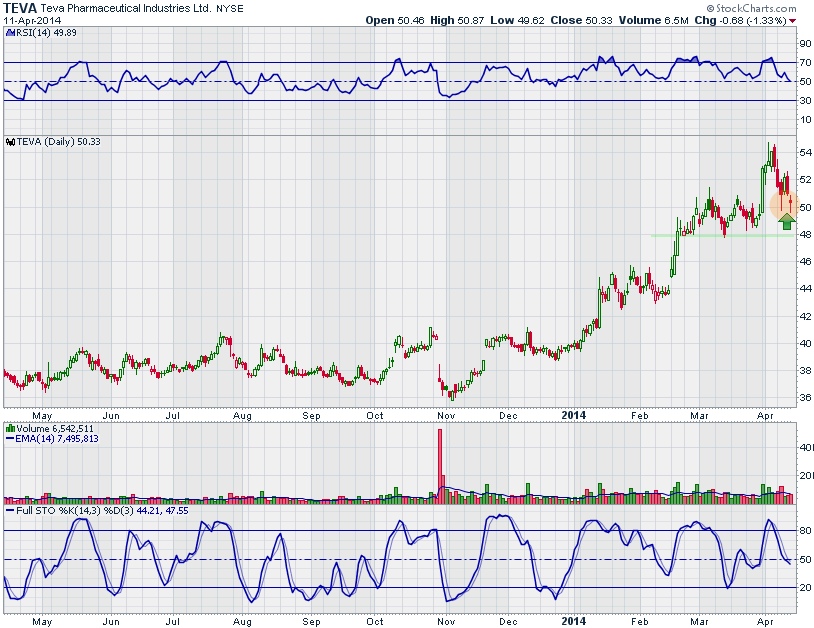814x628 pixels.
Task: Click the red down arrow beside Chg
Action: (792, 20)
